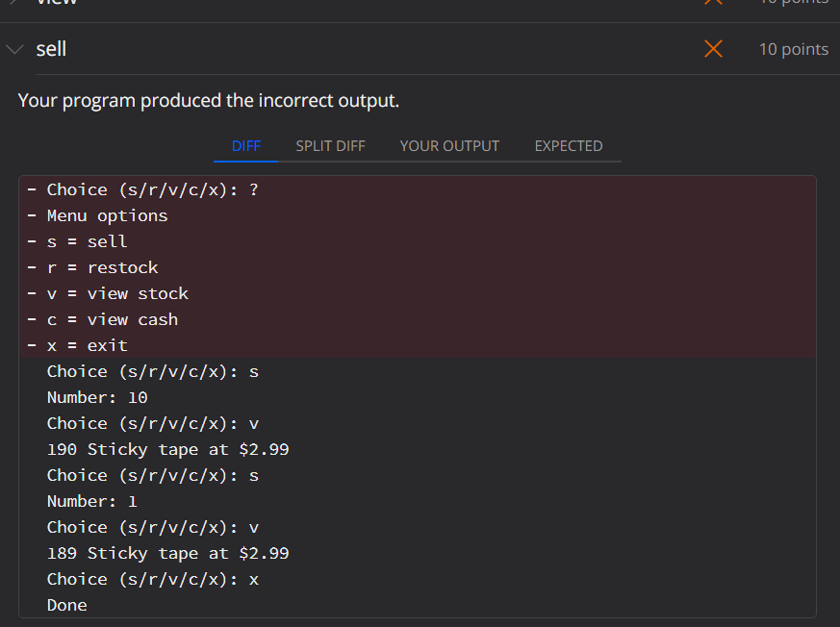
Task: Click 'Your program produced the incorrect output.' message
Action: coord(209,101)
